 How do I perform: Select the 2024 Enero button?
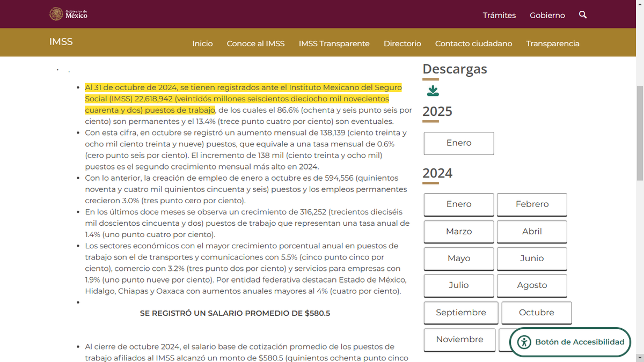(459, 204)
